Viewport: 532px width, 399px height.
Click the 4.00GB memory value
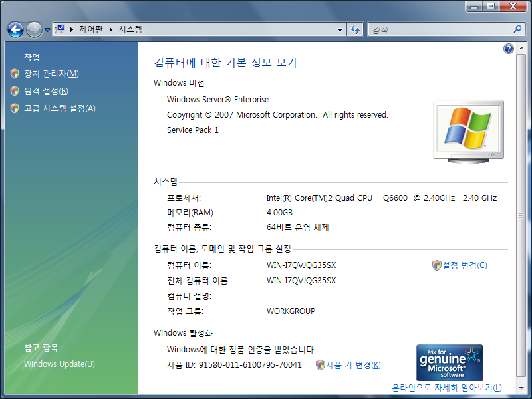279,213
